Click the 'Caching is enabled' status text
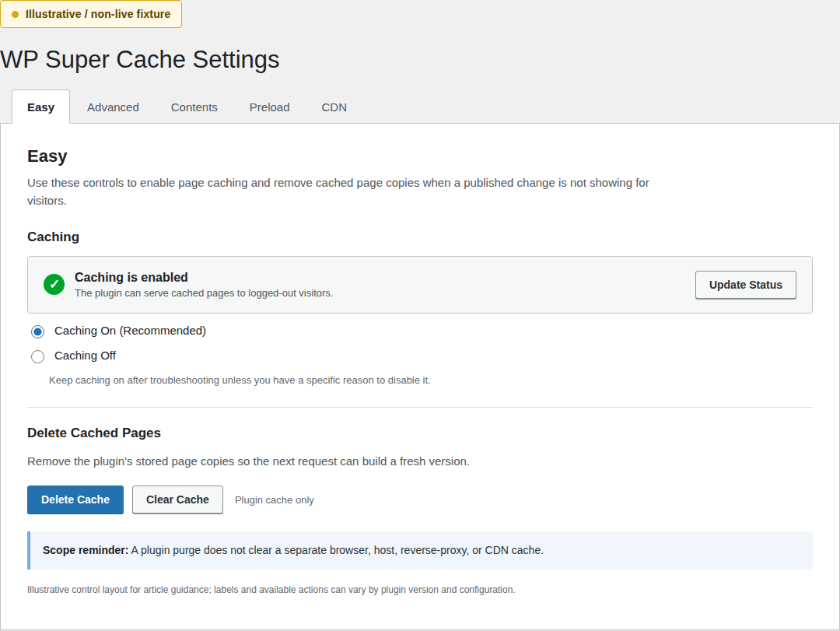Image resolution: width=840 pixels, height=631 pixels. pyautogui.click(x=131, y=277)
